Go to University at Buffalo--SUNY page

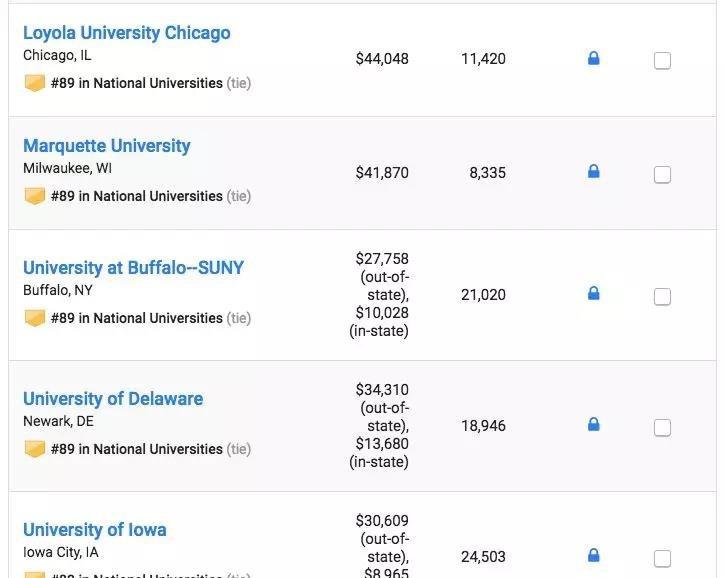pos(133,268)
